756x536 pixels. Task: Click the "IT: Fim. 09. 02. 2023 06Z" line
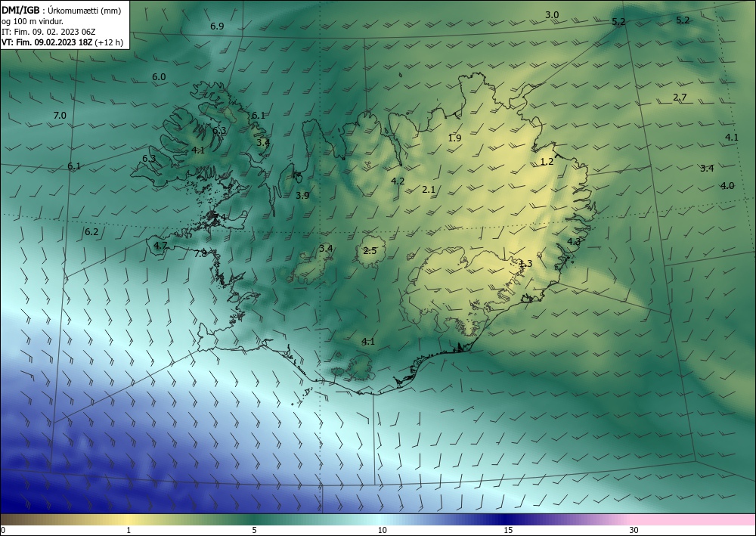(48, 32)
